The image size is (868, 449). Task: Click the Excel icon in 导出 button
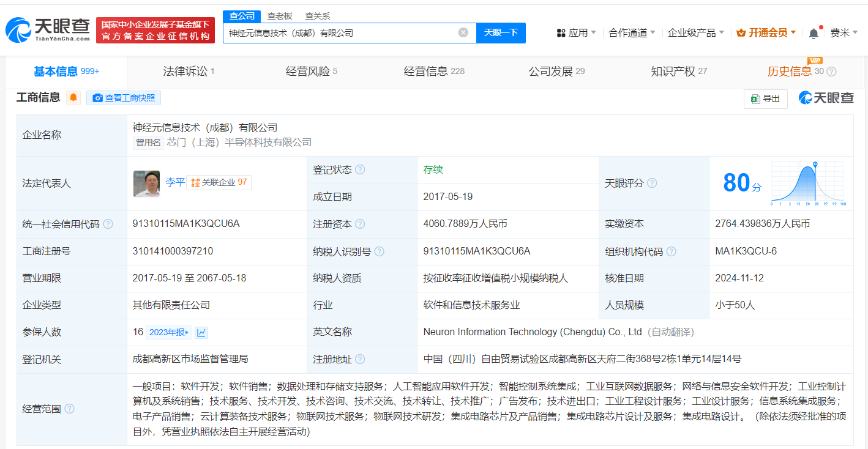[755, 98]
